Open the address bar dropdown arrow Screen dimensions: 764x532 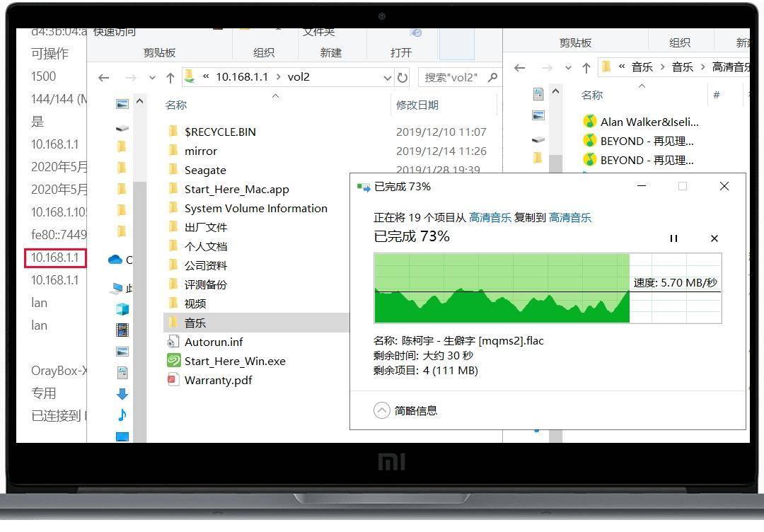387,77
